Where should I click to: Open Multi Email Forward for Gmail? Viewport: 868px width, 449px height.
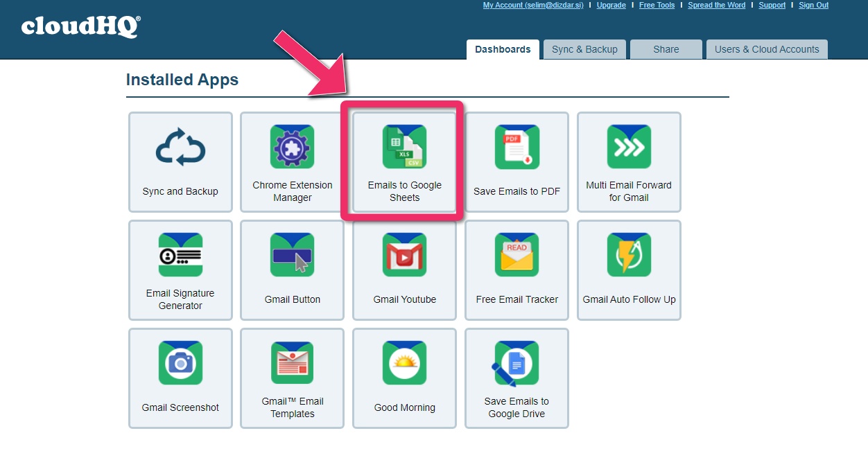[x=629, y=162]
